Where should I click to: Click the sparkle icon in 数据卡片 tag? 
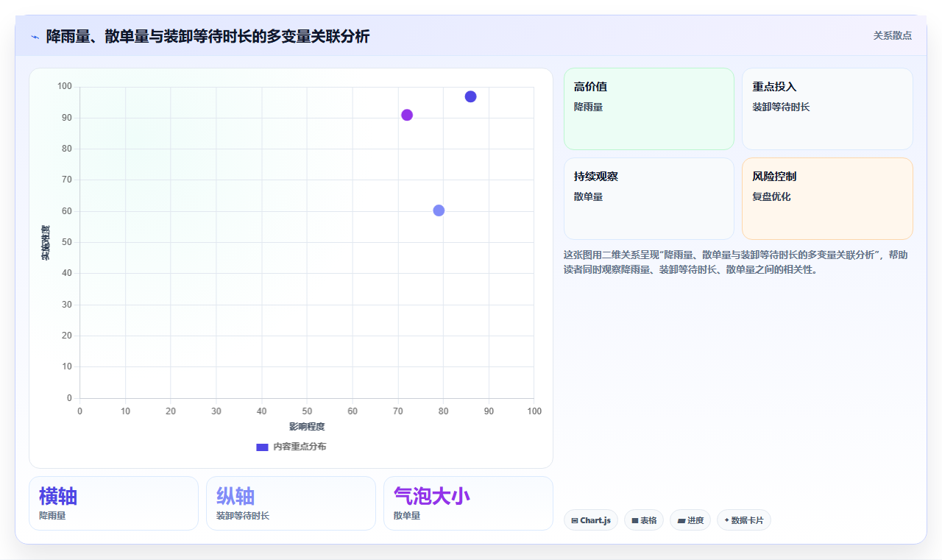726,520
